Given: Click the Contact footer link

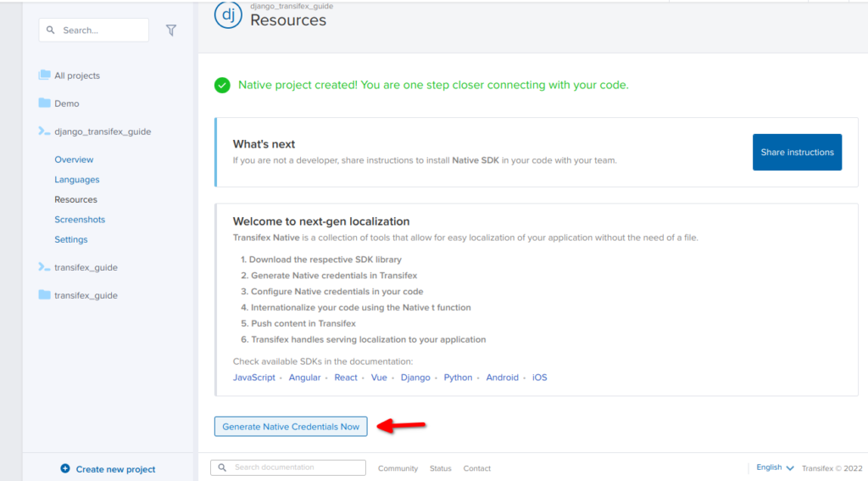Looking at the screenshot, I should (x=477, y=468).
